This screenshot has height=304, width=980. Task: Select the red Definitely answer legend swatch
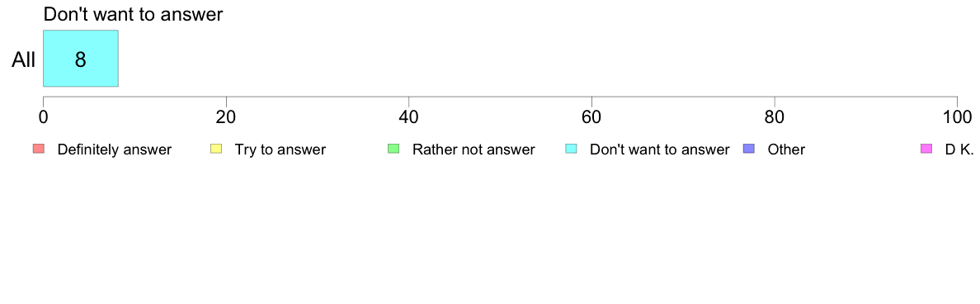(39, 149)
